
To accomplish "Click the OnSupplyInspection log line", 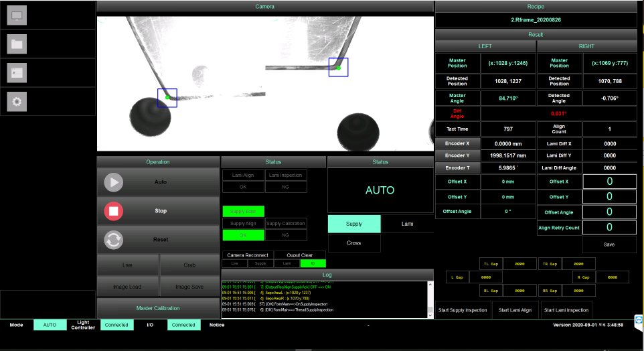I will pyautogui.click(x=274, y=304).
